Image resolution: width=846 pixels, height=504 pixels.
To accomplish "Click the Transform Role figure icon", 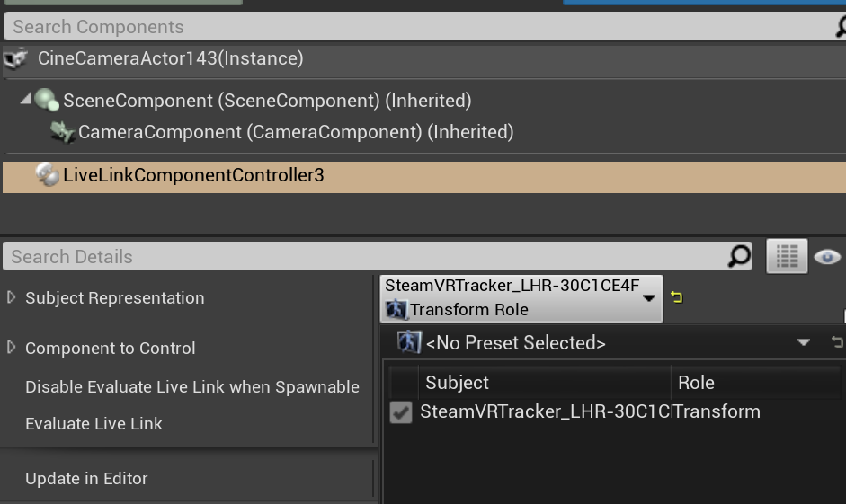I will 396,310.
